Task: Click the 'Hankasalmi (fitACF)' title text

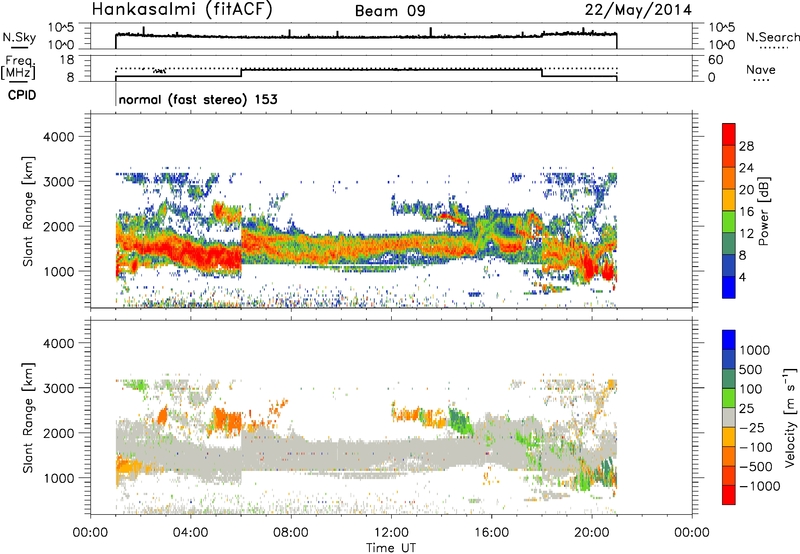Action: 182,10
